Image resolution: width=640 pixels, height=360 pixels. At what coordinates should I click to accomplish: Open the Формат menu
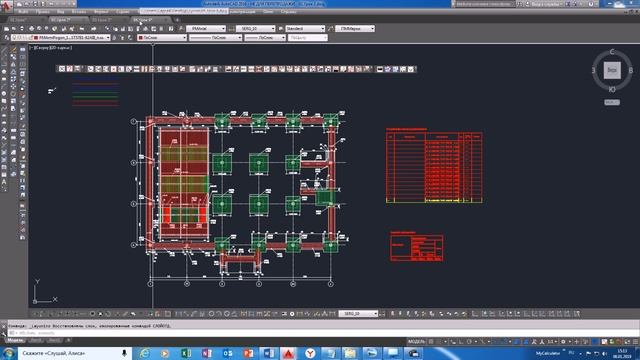click(101, 12)
